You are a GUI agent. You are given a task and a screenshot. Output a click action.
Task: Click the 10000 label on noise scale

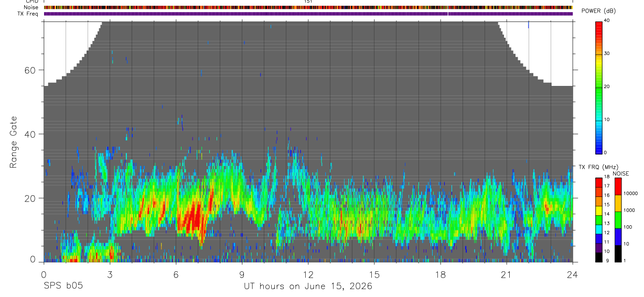click(630, 193)
